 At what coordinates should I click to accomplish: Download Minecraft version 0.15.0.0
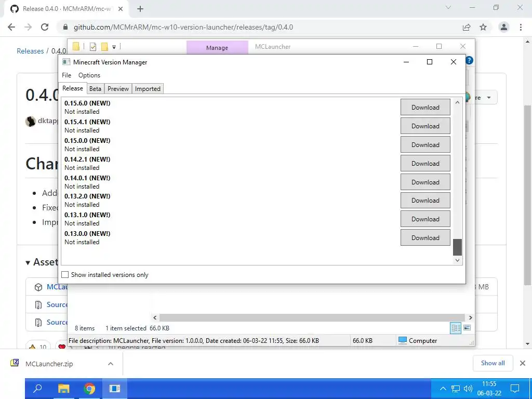pyautogui.click(x=425, y=144)
